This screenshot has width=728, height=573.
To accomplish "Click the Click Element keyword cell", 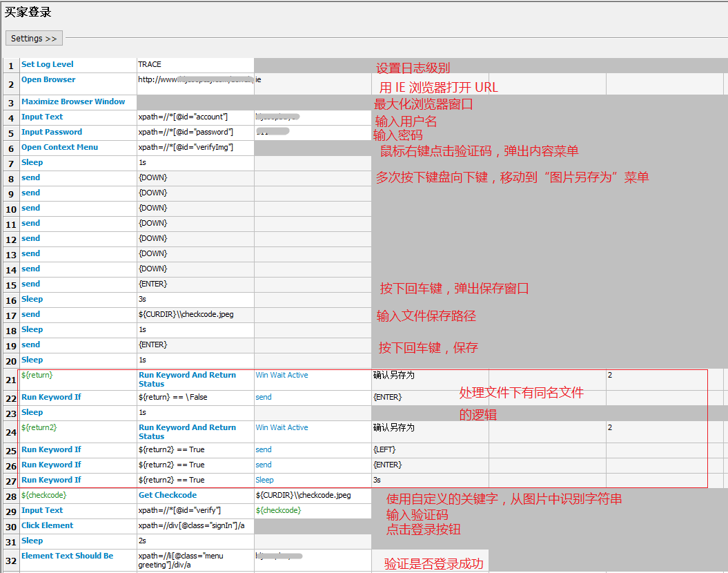I will [78, 525].
